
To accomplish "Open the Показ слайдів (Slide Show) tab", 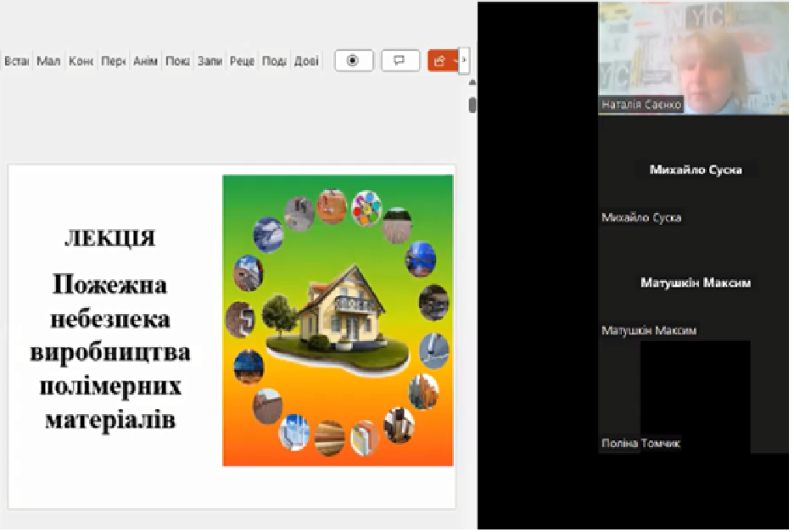I will (177, 61).
